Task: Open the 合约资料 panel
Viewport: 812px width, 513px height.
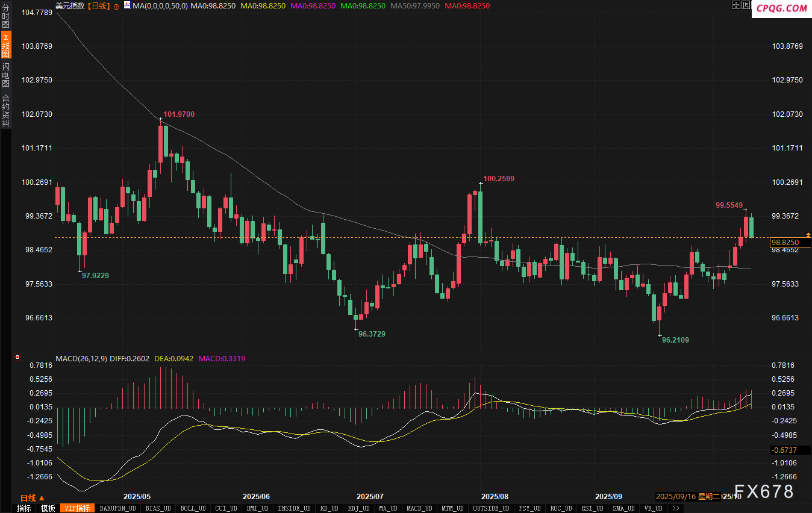Action: (6, 110)
